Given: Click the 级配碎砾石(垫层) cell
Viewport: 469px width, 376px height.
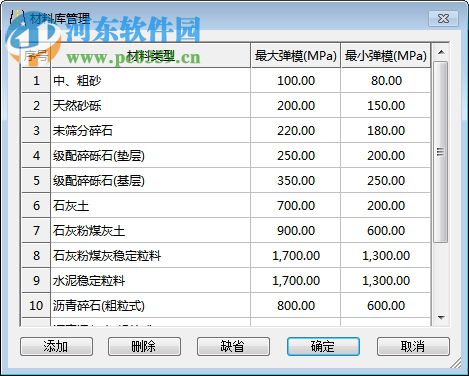Looking at the screenshot, I should [150, 156].
